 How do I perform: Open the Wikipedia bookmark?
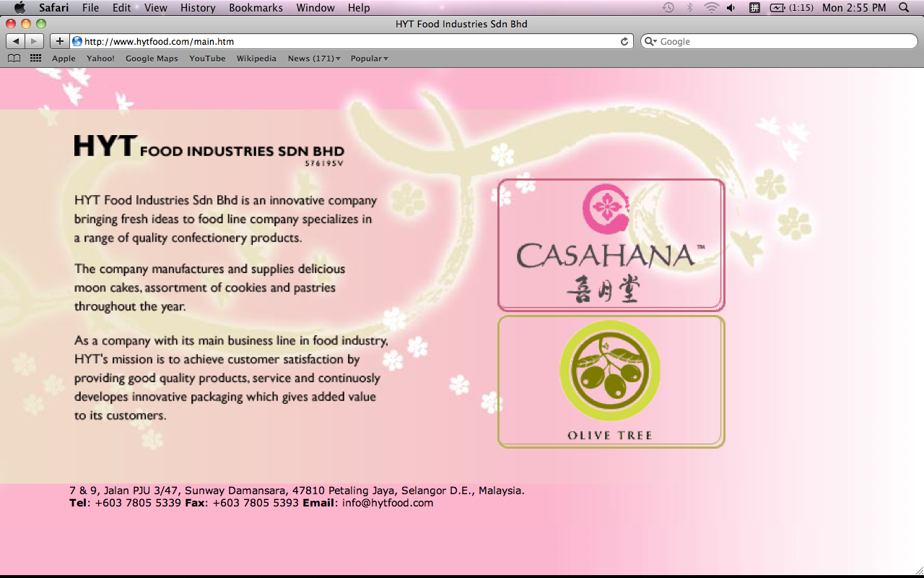click(256, 59)
